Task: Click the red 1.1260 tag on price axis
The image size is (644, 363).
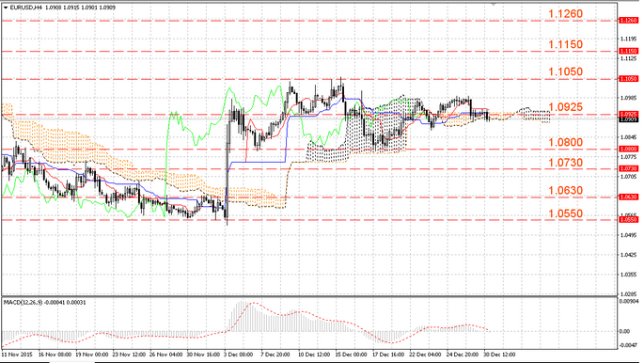Action: click(628, 20)
